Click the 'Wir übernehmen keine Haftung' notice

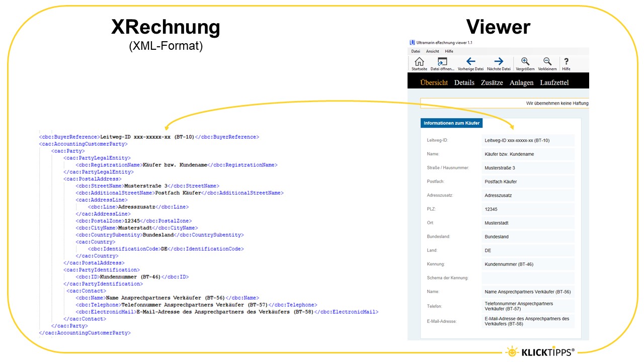(505, 103)
